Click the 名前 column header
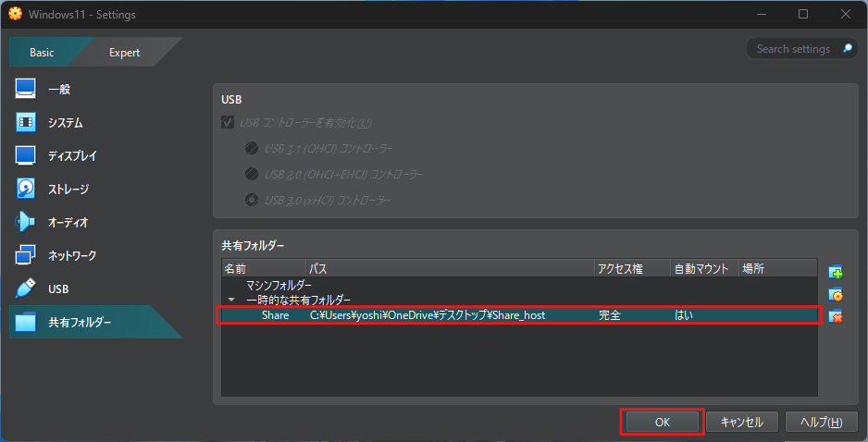Viewport: 868px width, 442px height. pyautogui.click(x=264, y=269)
